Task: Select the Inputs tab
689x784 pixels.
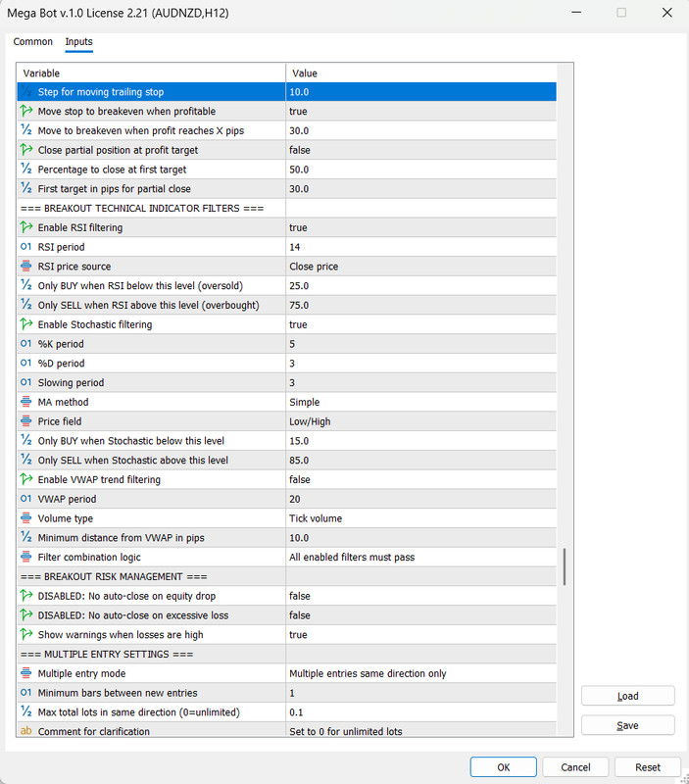Action: [78, 41]
